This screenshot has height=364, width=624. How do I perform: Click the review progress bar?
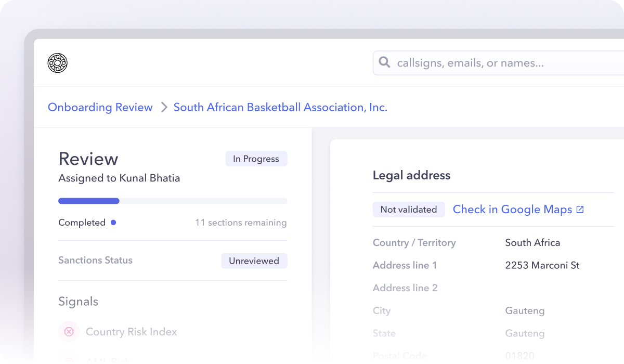click(173, 201)
